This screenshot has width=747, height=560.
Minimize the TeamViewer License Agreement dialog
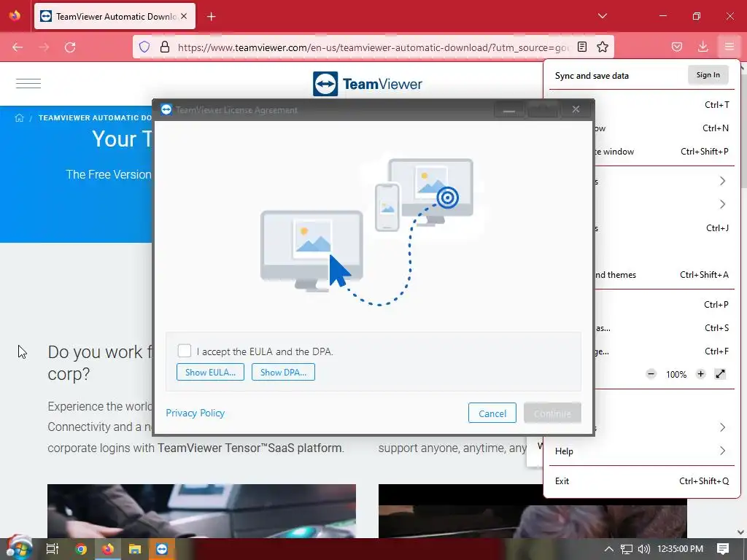[508, 109]
